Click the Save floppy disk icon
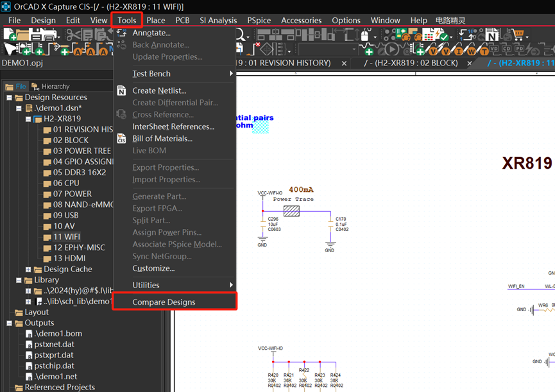Image resolution: width=555 pixels, height=392 pixels. 35,35
